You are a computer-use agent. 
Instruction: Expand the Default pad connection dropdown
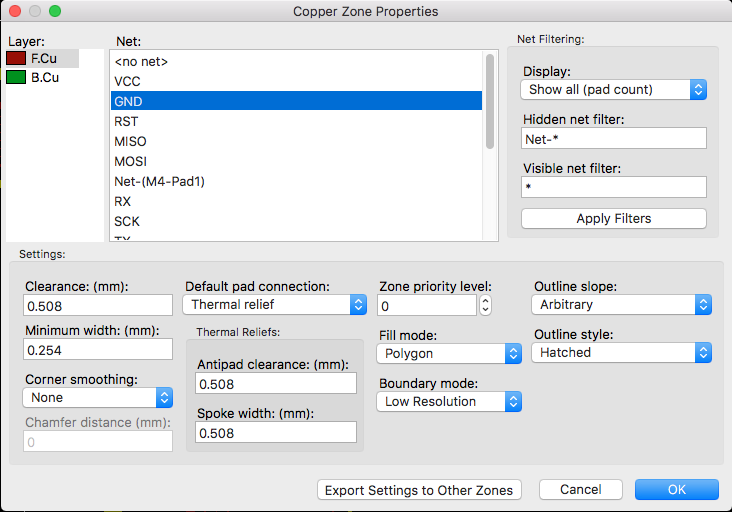(275, 304)
